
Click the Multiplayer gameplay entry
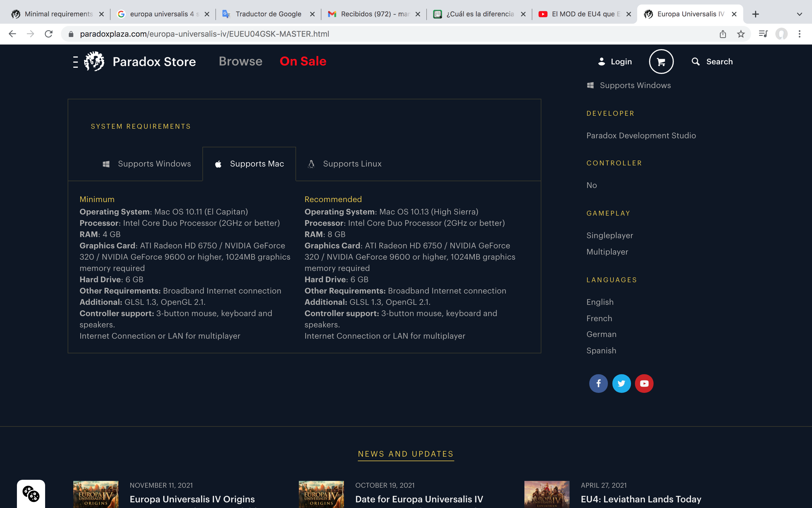607,252
